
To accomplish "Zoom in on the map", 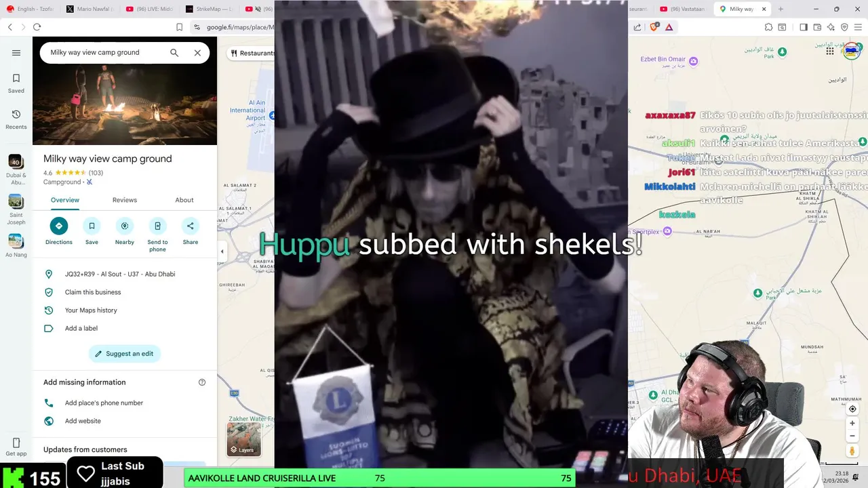I will coord(852,424).
